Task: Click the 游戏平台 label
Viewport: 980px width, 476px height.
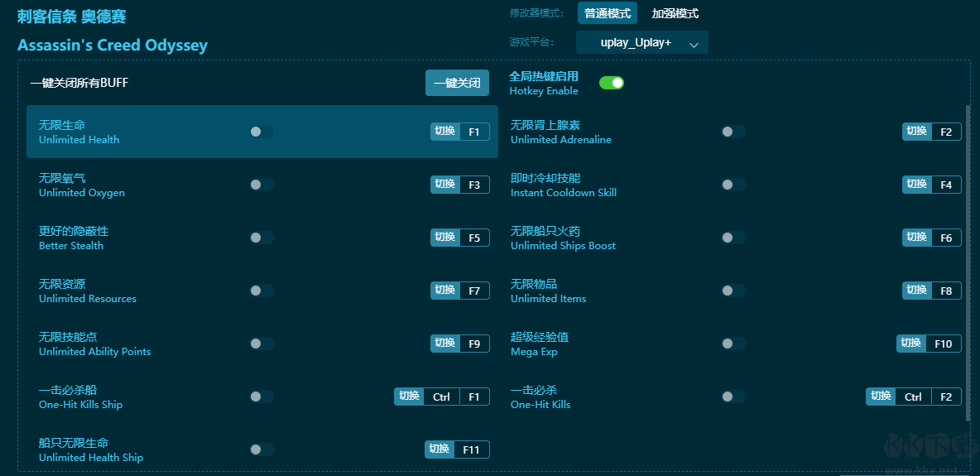Action: pyautogui.click(x=531, y=42)
